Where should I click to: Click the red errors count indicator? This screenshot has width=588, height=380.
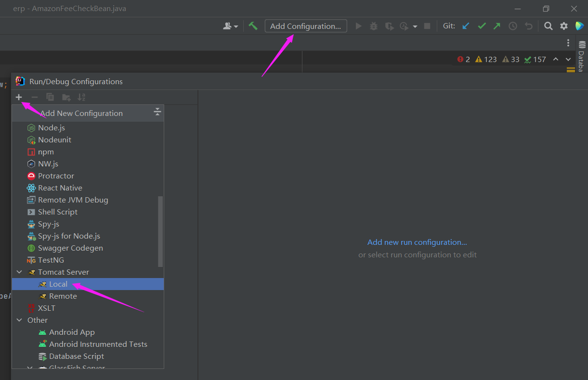[x=464, y=59]
